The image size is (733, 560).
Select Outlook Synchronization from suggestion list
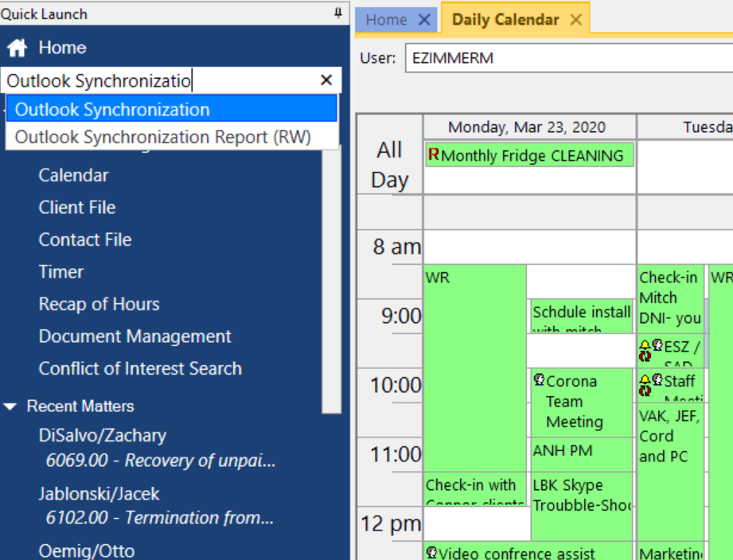click(x=112, y=110)
